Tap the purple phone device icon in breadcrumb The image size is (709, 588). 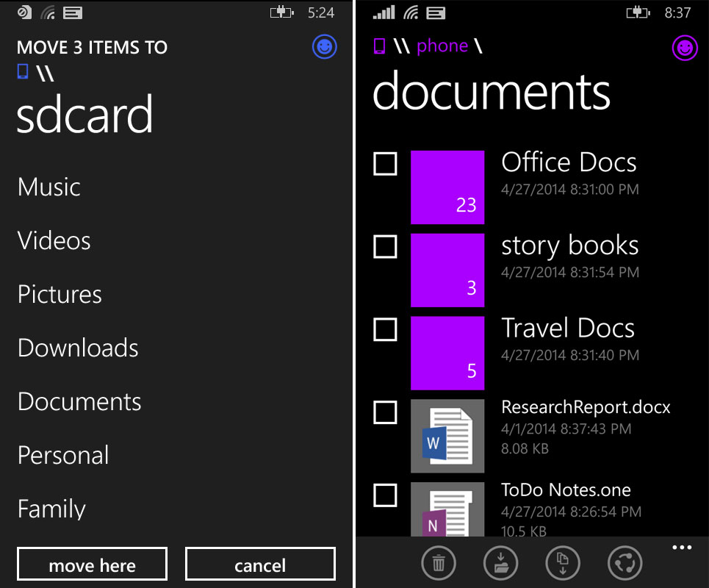coord(379,46)
